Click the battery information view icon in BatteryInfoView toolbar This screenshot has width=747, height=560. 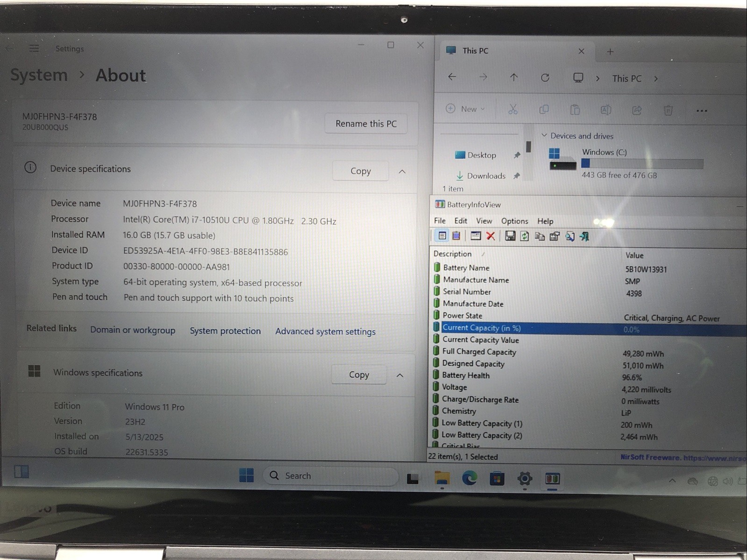(442, 236)
